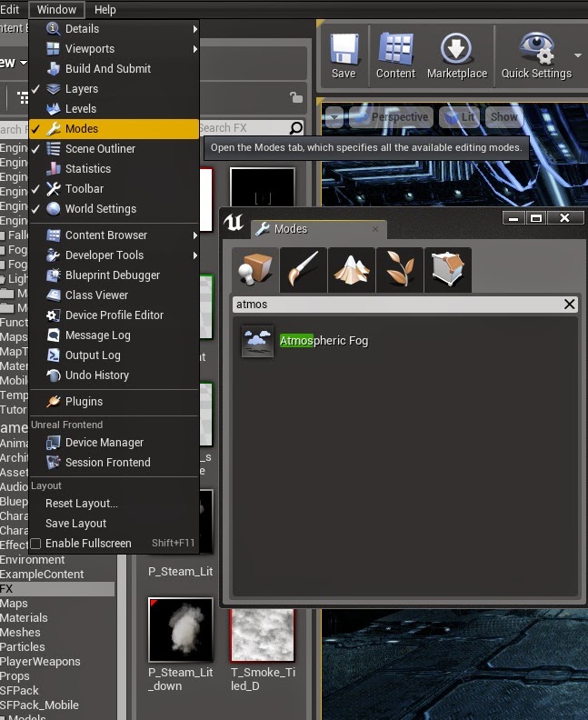Expand the Details submenu
588x720 pixels.
coord(114,29)
